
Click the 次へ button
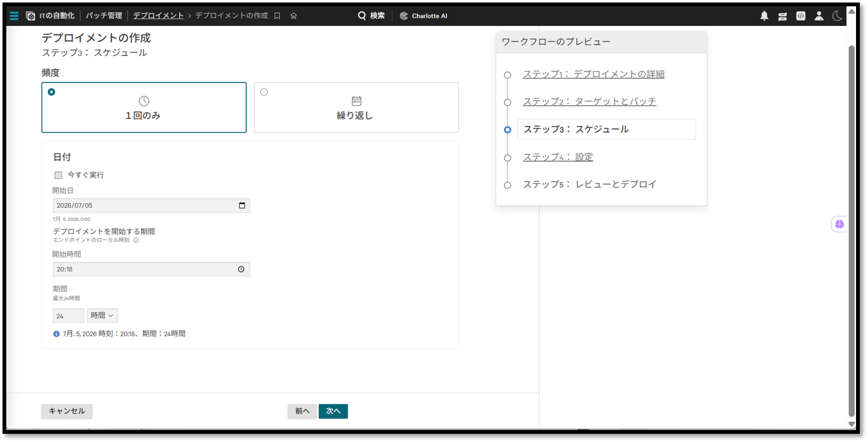[x=333, y=411]
